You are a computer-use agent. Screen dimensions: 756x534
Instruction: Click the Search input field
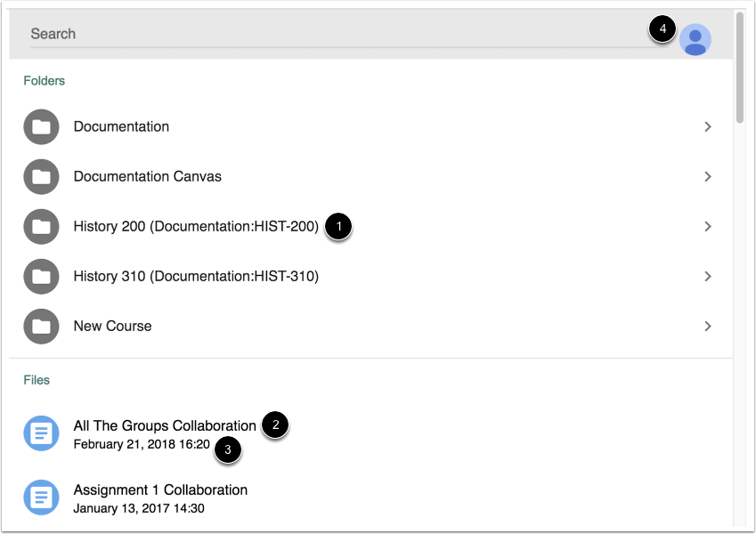(338, 34)
